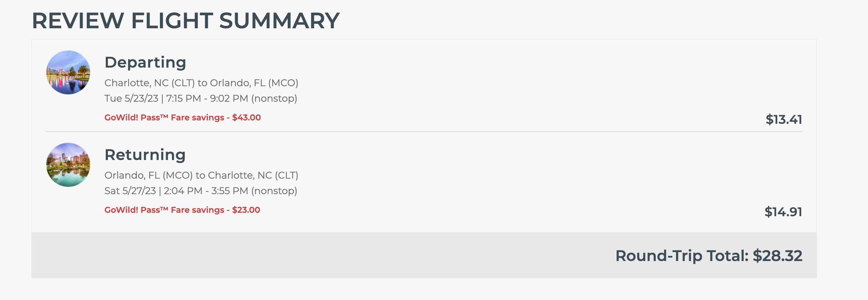Click GoWild! Pass fare savings $23.00 text
This screenshot has height=300, width=868.
point(182,210)
